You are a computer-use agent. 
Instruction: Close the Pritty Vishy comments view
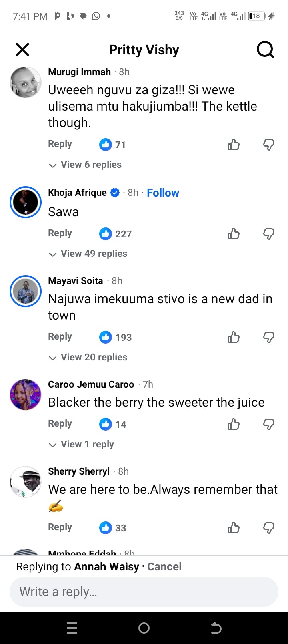pyautogui.click(x=22, y=50)
